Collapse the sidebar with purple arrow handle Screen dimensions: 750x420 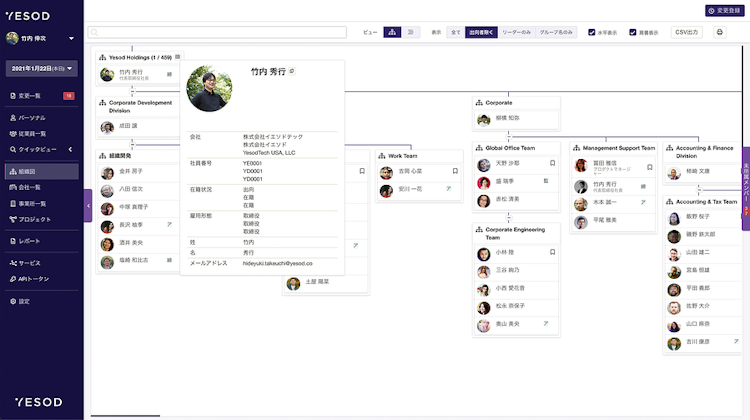tap(88, 206)
